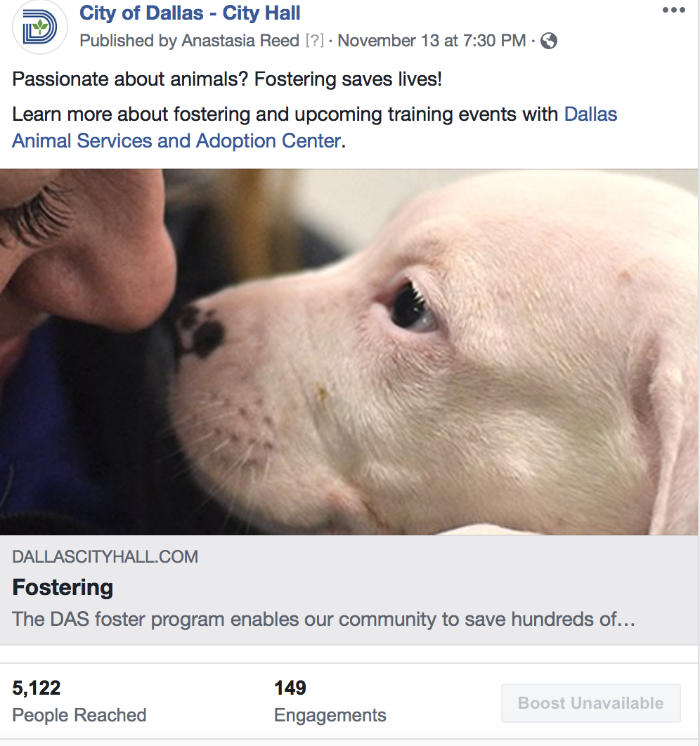Open the November 13 at 7:30 PM timestamp
700x746 pixels.
pyautogui.click(x=432, y=41)
